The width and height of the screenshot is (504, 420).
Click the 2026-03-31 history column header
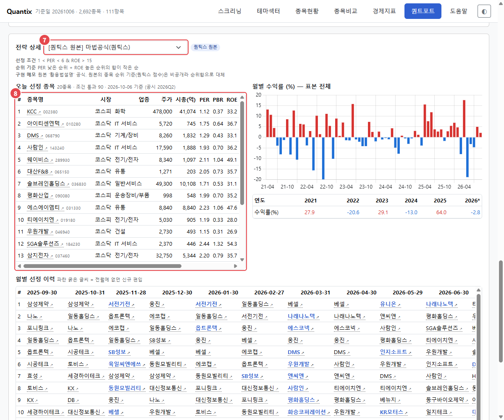pyautogui.click(x=315, y=292)
